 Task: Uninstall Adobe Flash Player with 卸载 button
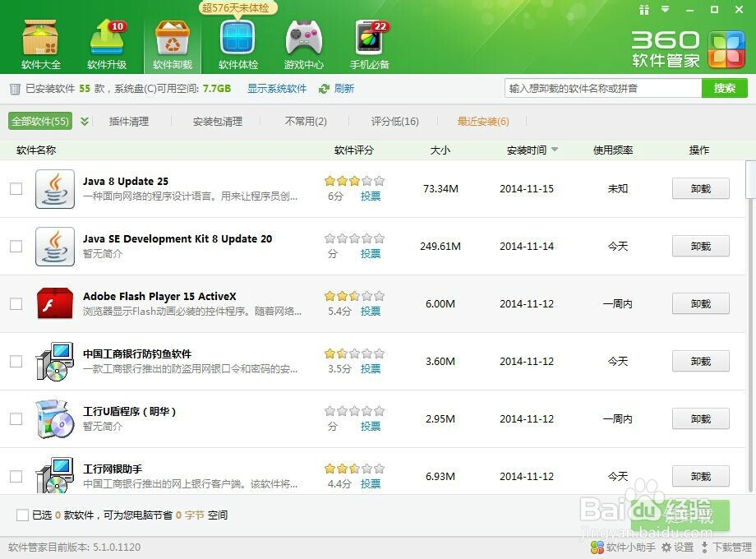[701, 304]
